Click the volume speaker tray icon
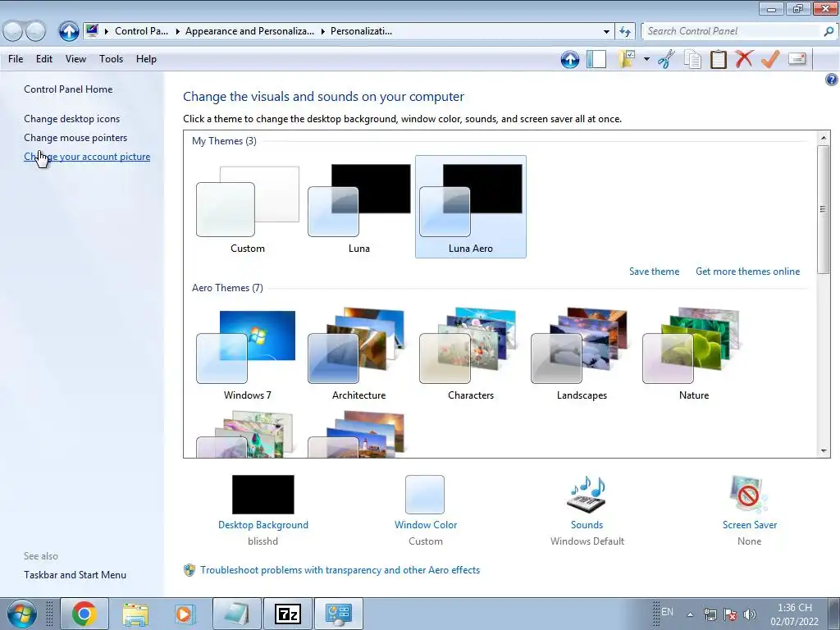This screenshot has height=630, width=840. coord(750,614)
